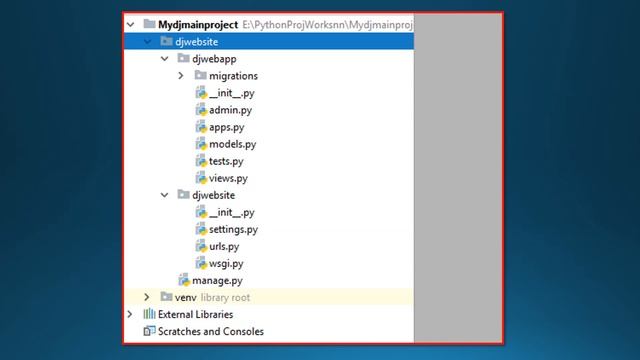Select External Libraries label
Screen dimensions: 640x360
tap(196, 314)
